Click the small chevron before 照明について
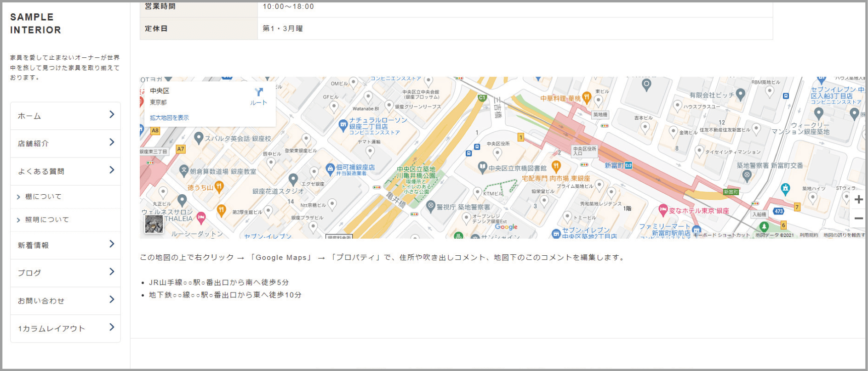 coord(18,220)
